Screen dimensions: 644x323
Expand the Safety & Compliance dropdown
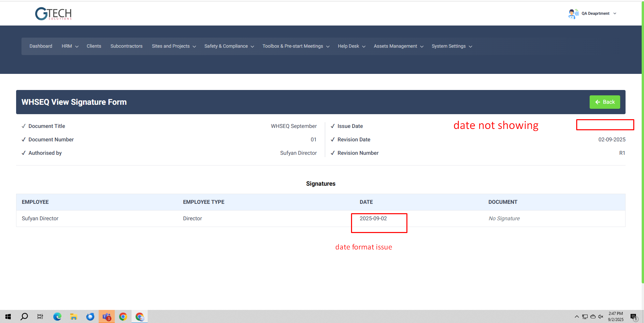click(229, 46)
